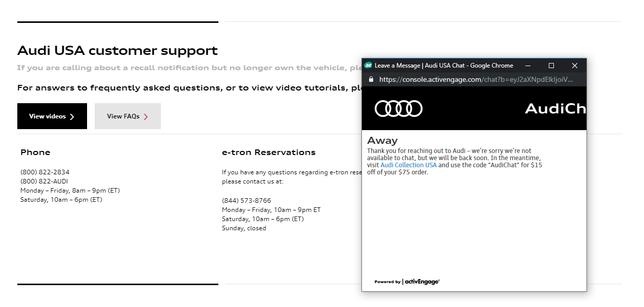644x307 pixels.
Task: Click the phone number (800) 822-2834
Action: pyautogui.click(x=44, y=172)
